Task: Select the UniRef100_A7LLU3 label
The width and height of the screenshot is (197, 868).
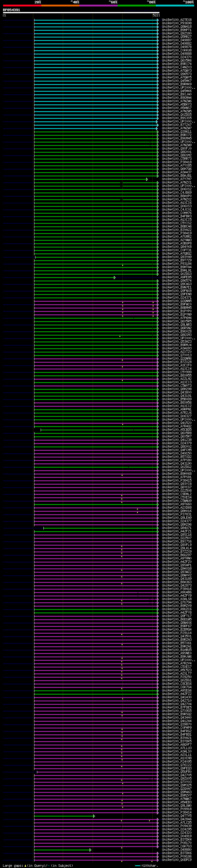Action: click(x=176, y=748)
